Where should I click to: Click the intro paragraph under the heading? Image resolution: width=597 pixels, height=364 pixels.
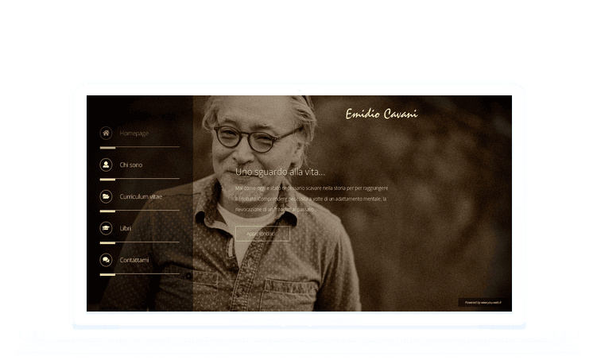click(312, 199)
